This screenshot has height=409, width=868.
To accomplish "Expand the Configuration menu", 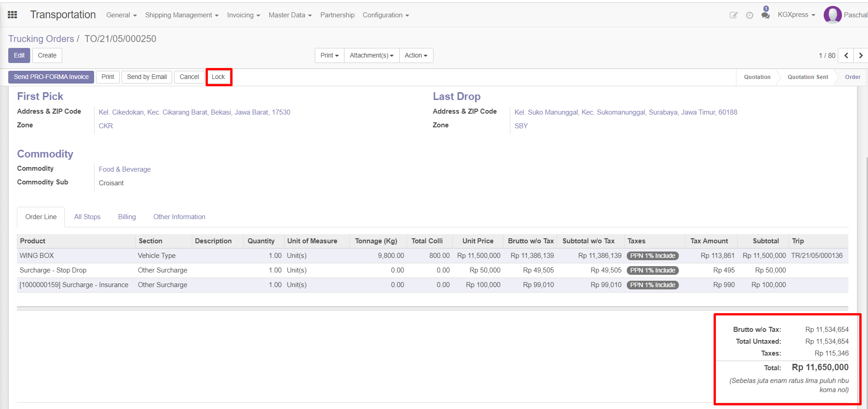I will click(386, 15).
